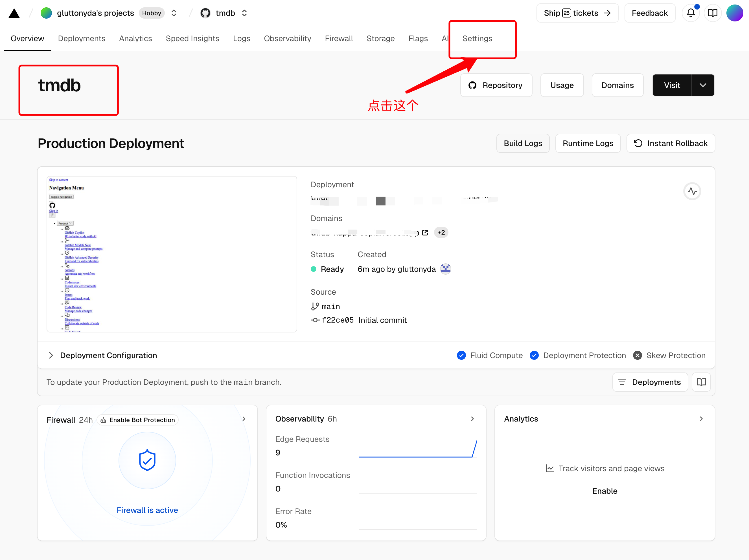Open the domain external link icon
This screenshot has width=749, height=560.
tap(425, 232)
